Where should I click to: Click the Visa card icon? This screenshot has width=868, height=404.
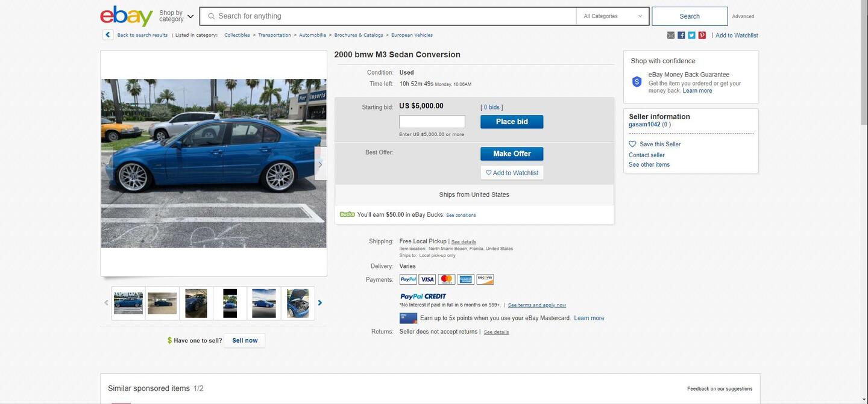427,279
